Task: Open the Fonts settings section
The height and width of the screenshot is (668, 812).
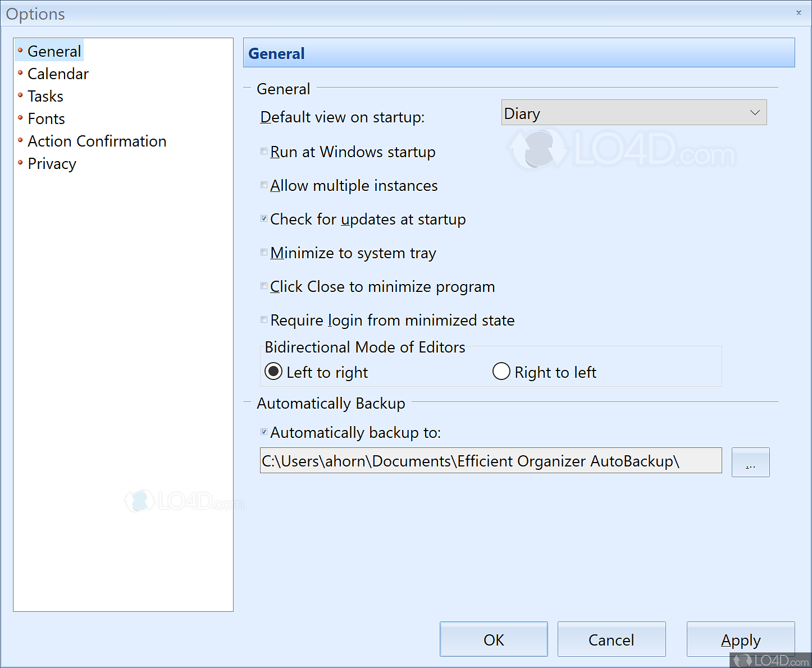Action: [46, 118]
